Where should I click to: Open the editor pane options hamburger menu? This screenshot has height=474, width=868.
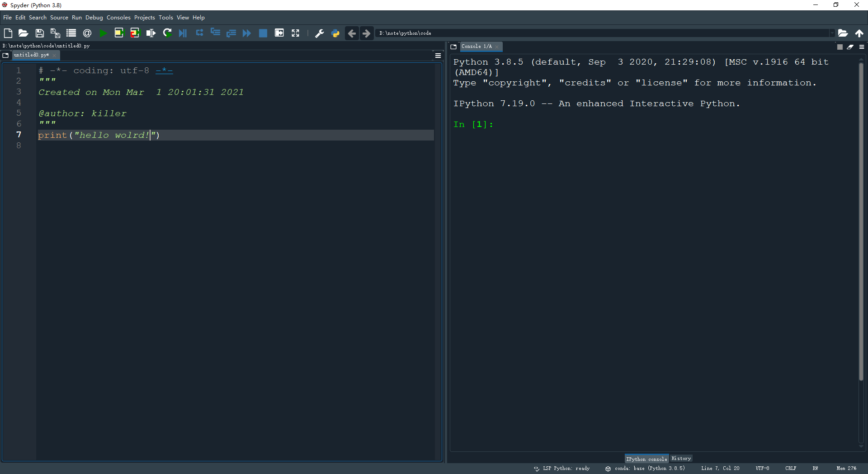pos(438,56)
